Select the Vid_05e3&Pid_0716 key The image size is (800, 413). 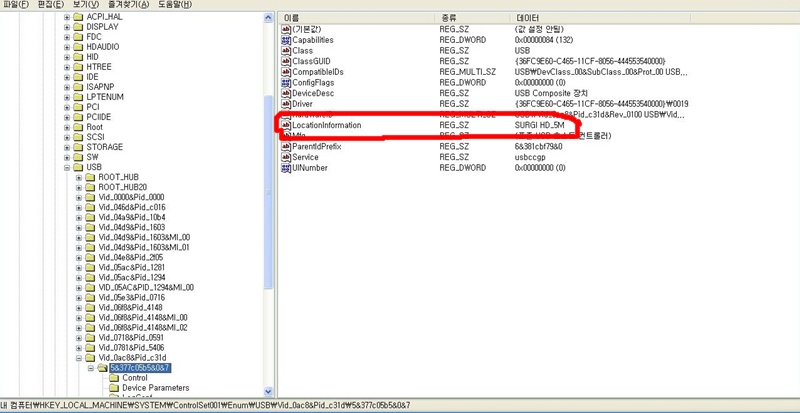(131, 297)
